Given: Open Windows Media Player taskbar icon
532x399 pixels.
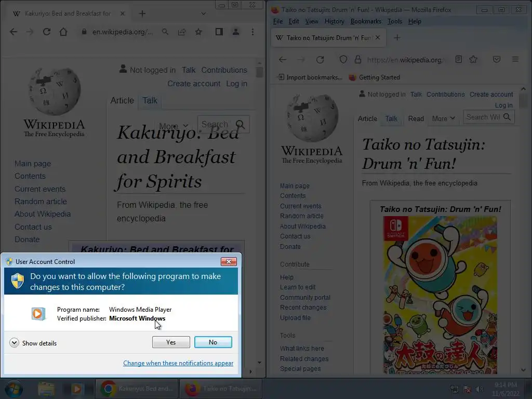Looking at the screenshot, I should (77, 389).
